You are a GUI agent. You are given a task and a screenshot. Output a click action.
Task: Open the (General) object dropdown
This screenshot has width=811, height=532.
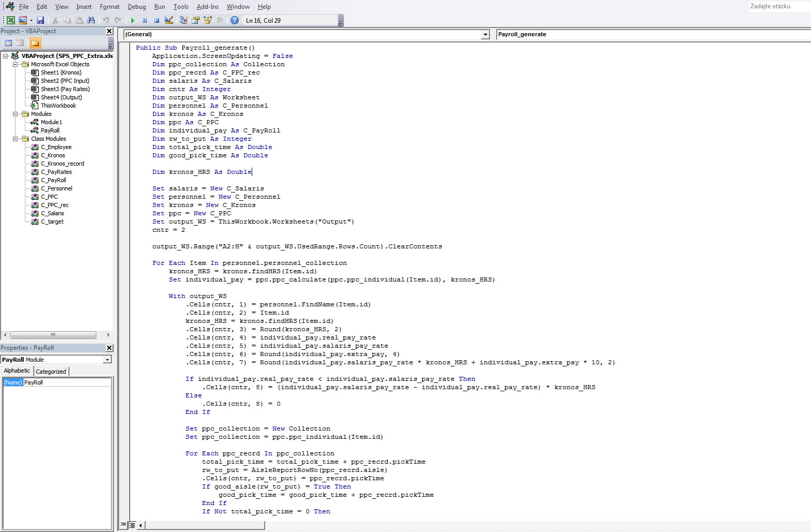[x=485, y=34]
